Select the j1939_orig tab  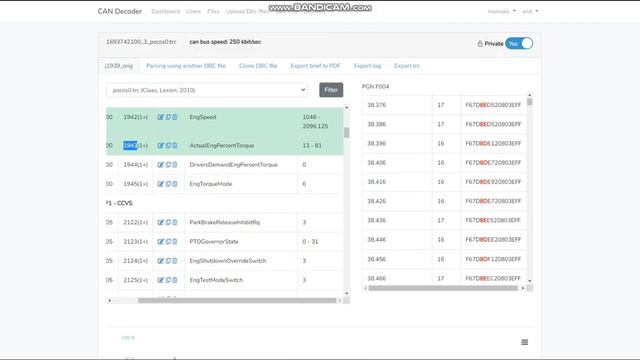point(119,66)
